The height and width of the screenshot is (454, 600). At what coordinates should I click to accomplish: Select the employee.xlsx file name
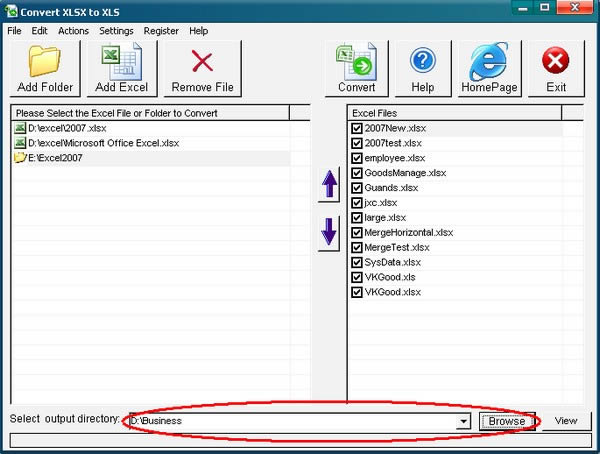pyautogui.click(x=395, y=158)
